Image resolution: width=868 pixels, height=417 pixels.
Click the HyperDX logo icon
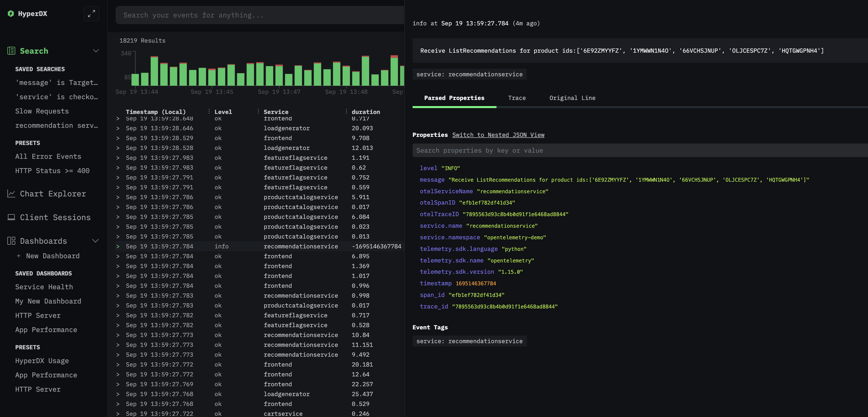11,14
